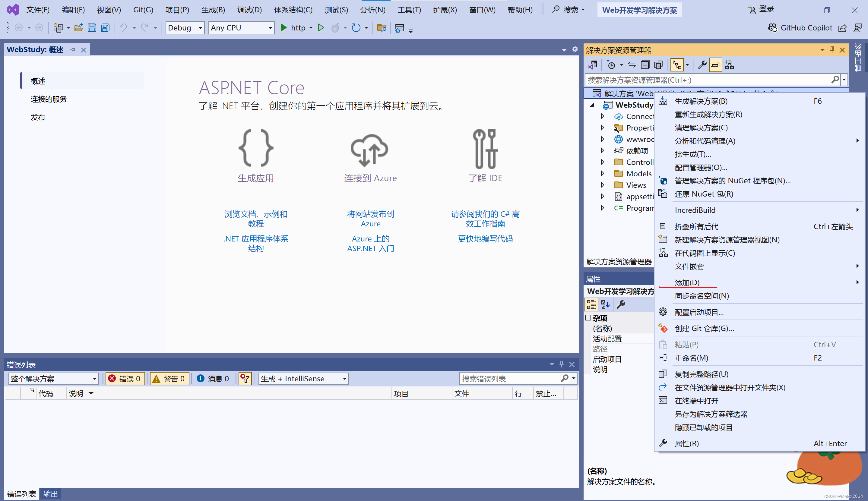868x501 pixels.
Task: Select the 连接的服务 sidebar item
Action: click(49, 99)
